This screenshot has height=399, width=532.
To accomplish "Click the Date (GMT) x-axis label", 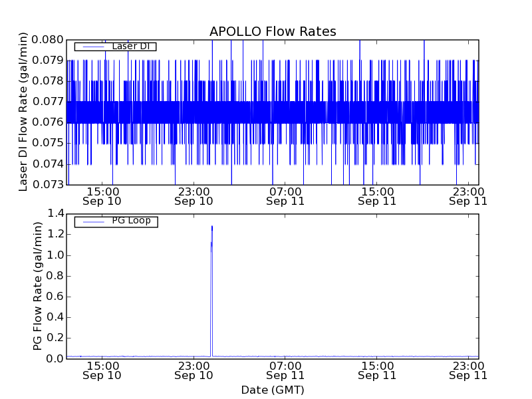I will [x=273, y=390].
